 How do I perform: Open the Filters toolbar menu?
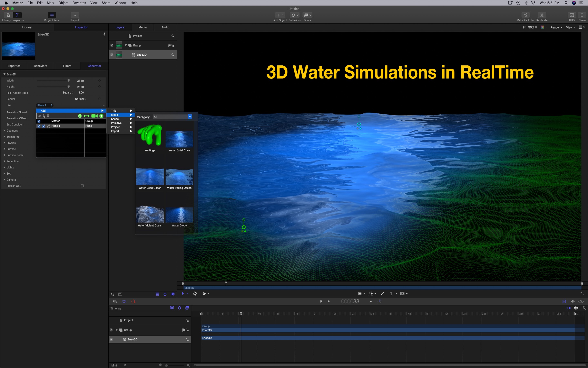[x=308, y=15]
